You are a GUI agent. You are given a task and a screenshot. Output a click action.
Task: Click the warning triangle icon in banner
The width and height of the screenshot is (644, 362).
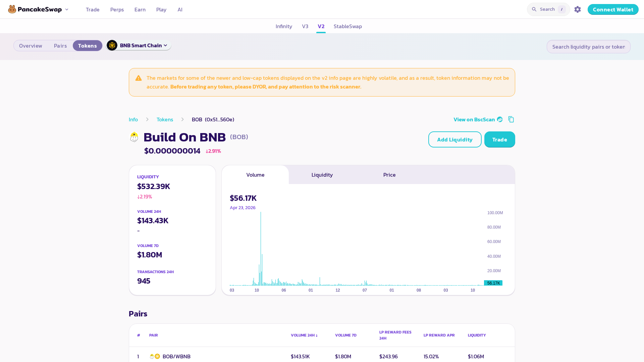(x=139, y=78)
